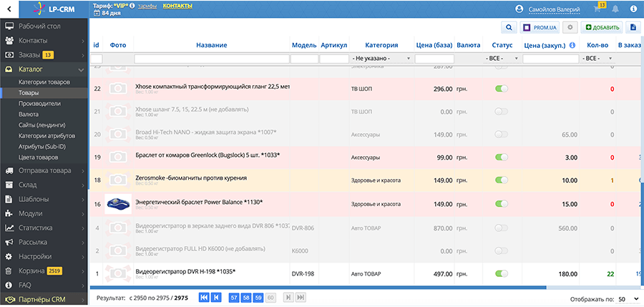Viewport: 644px width, 307px height.
Task: Open Производители submenu item
Action: point(39,104)
